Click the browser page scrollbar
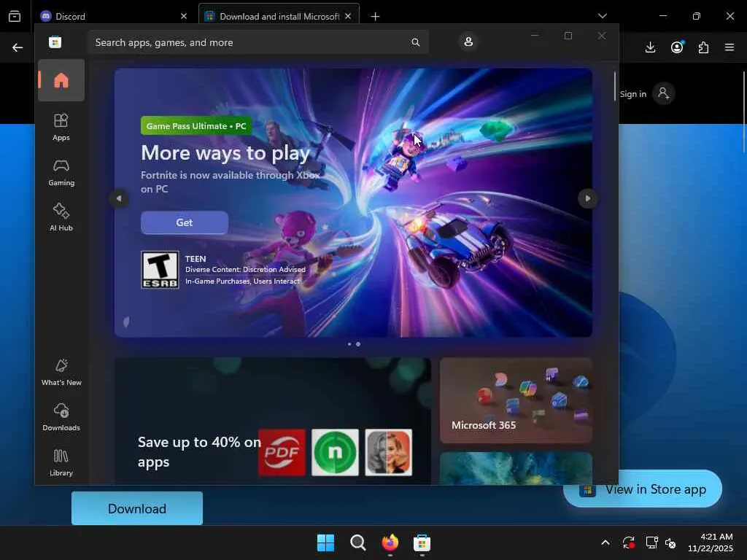Screen dimensions: 747x560 coord(743,112)
